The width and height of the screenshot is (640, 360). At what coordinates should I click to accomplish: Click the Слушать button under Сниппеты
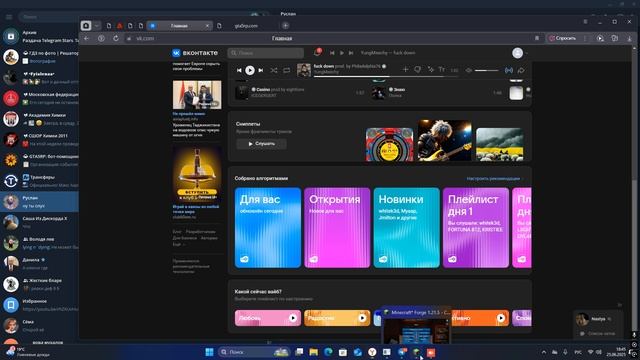pyautogui.click(x=261, y=144)
